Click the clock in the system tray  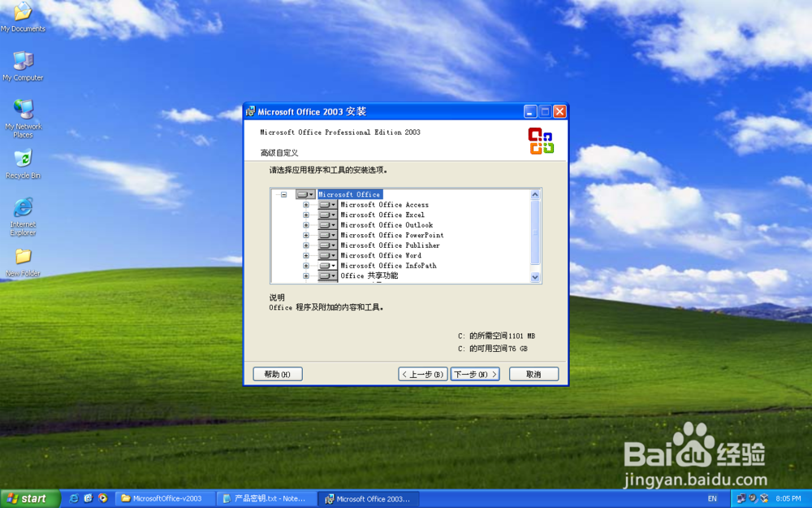click(788, 498)
